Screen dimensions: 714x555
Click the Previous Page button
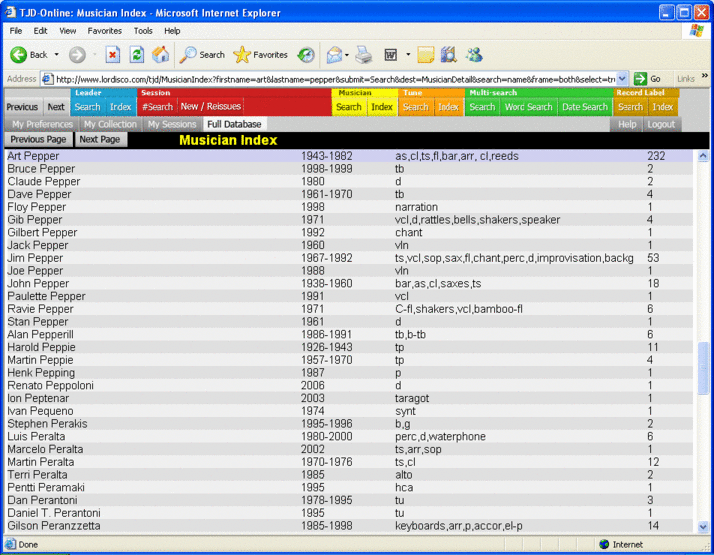point(38,139)
